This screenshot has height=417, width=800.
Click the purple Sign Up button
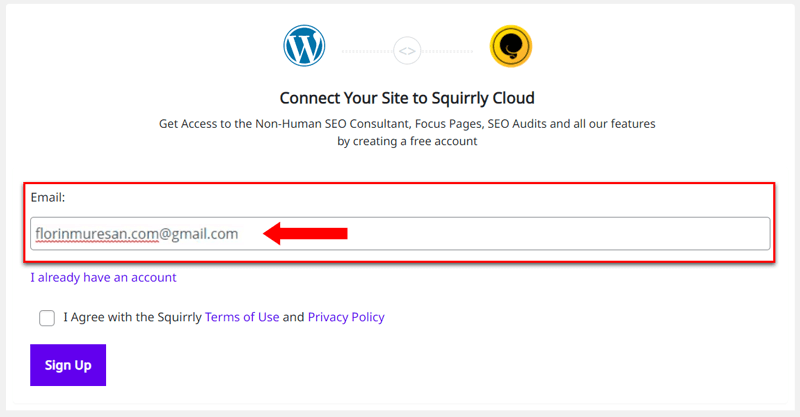click(68, 365)
